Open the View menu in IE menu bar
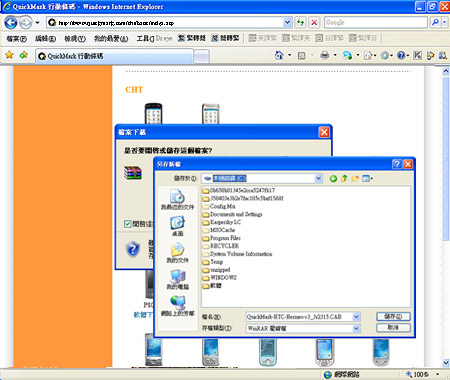Screen dimensions: 450x380 click(x=75, y=39)
